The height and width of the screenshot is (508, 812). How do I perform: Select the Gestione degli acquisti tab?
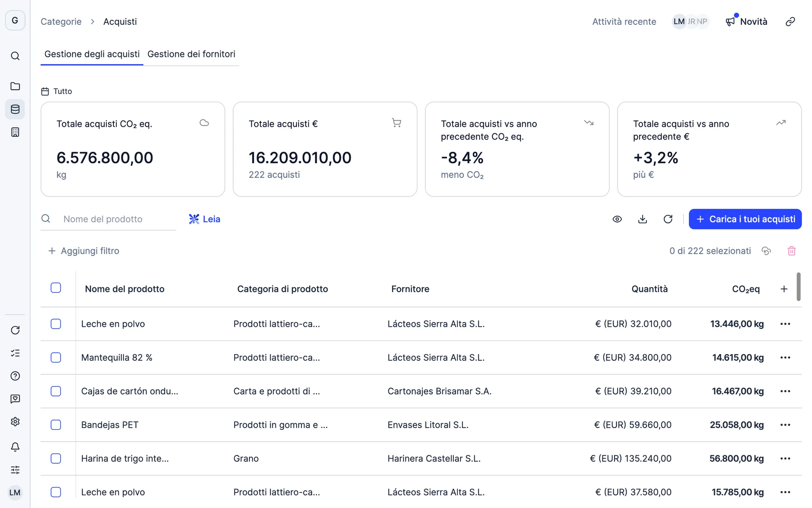92,54
